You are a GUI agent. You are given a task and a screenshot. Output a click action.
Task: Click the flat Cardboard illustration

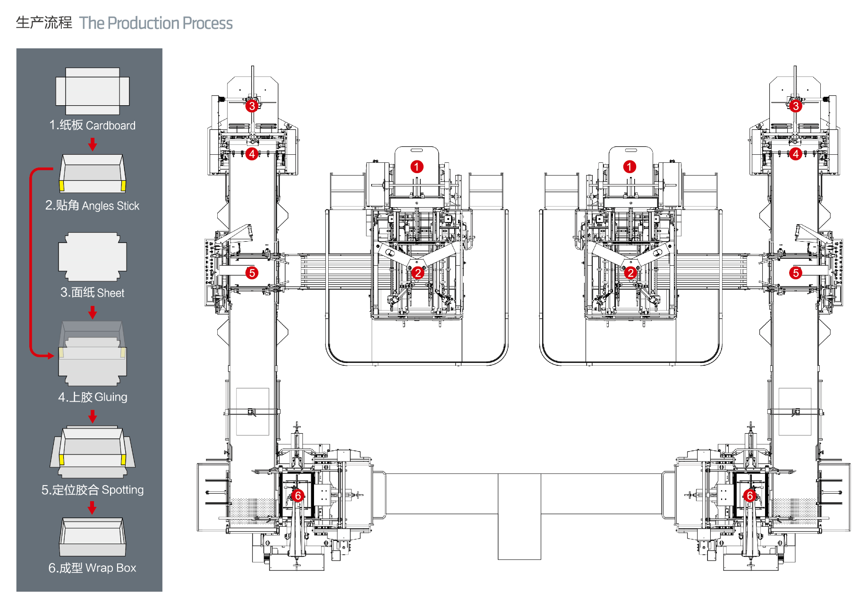tap(93, 91)
